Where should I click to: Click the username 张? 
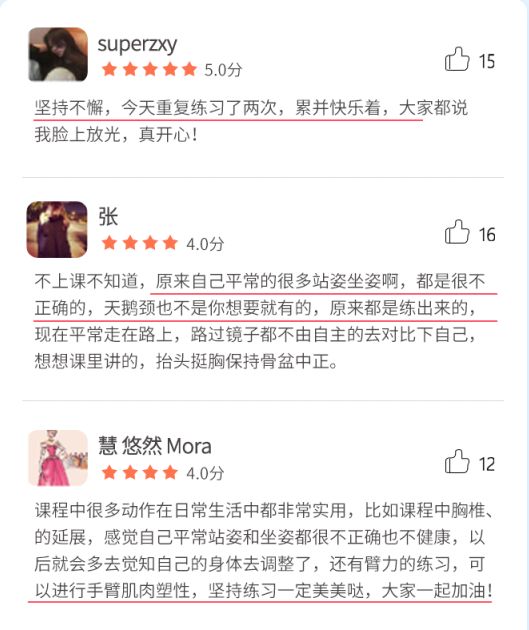(108, 217)
